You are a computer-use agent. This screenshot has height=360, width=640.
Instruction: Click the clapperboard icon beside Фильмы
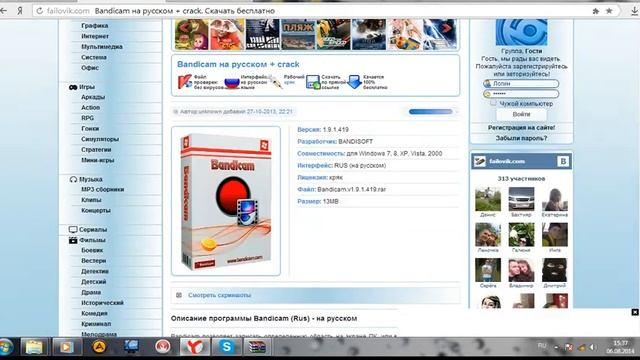[73, 240]
